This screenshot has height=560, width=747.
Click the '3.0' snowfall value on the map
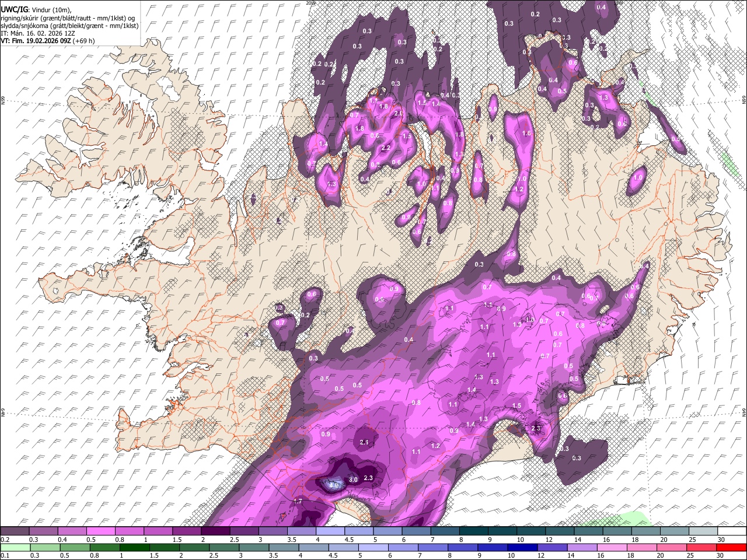pos(353,480)
